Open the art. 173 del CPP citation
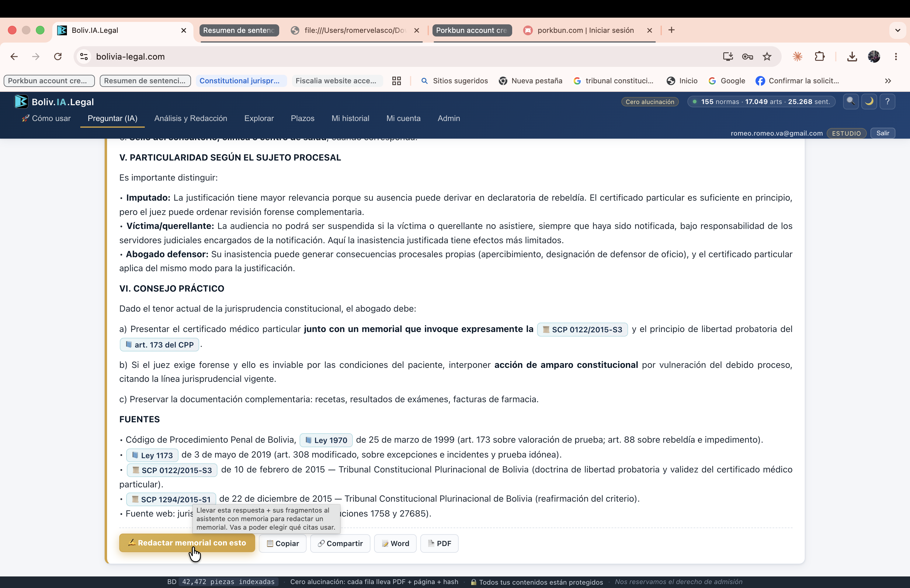 tap(160, 344)
